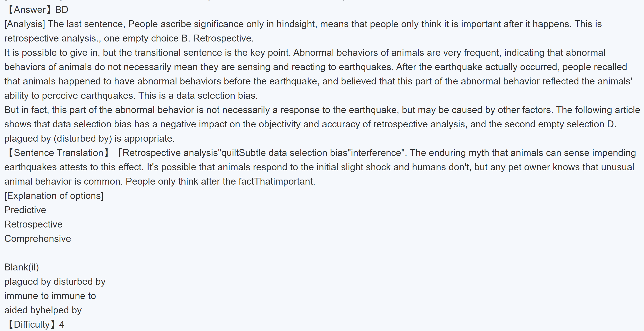Click the 【Answer】 BD label
The width and height of the screenshot is (644, 331).
pyautogui.click(x=37, y=10)
